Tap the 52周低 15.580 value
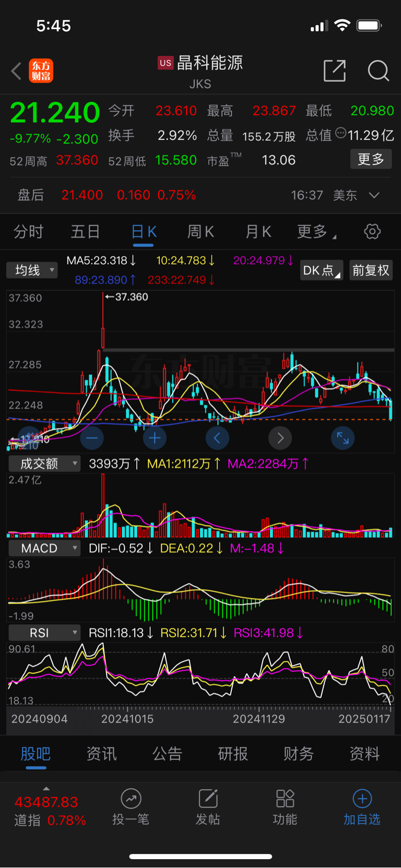This screenshot has width=401, height=868. (x=176, y=160)
